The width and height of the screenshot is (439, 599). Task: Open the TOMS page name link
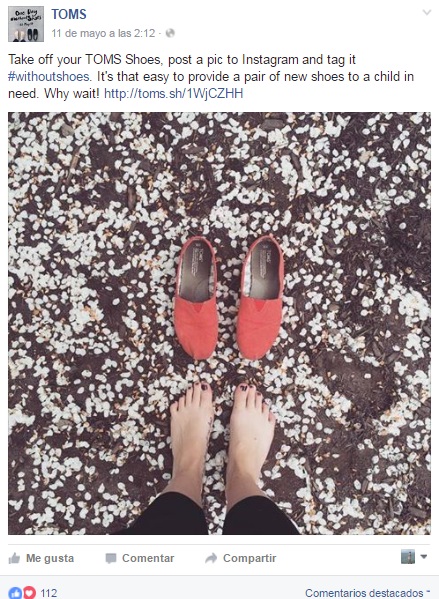coord(69,15)
